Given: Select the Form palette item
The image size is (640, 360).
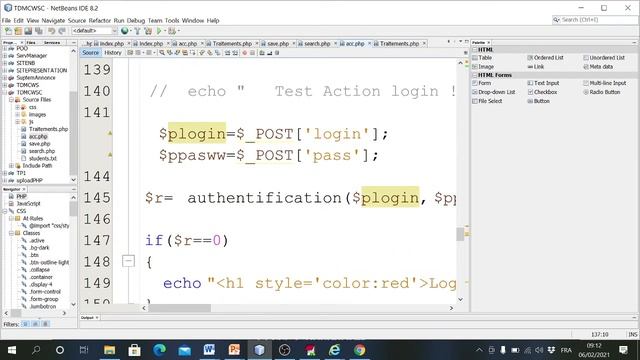Looking at the screenshot, I should pos(482,83).
